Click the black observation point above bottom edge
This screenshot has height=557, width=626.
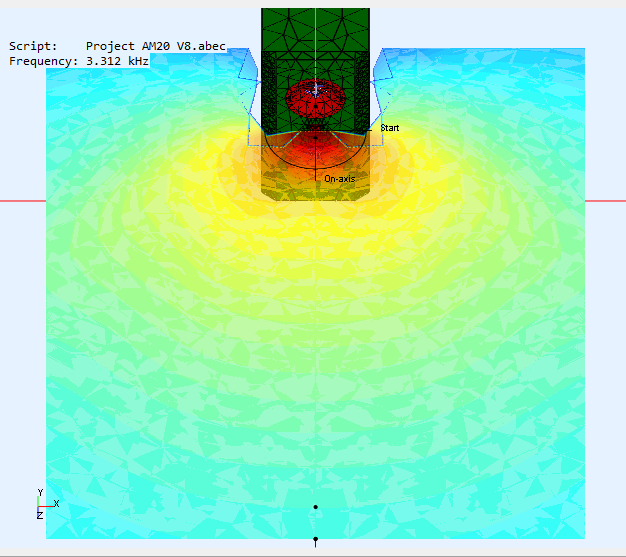point(315,507)
